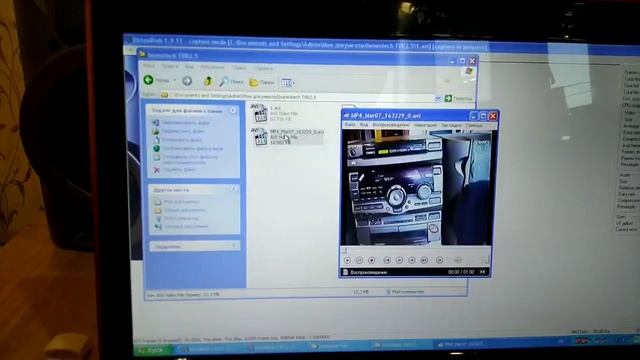This screenshot has height=360, width=640.
Task: Open My Documents under Другие места
Action: coord(177,202)
